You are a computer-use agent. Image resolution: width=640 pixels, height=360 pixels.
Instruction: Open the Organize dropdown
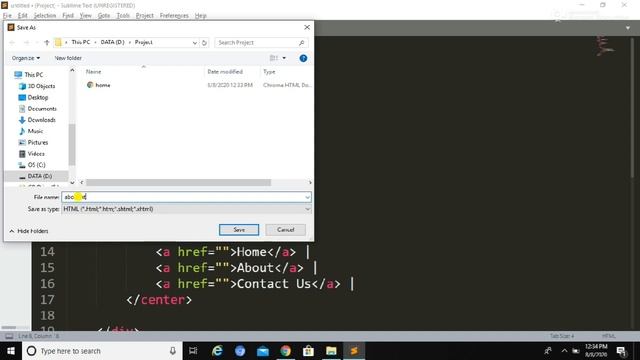pyautogui.click(x=26, y=58)
